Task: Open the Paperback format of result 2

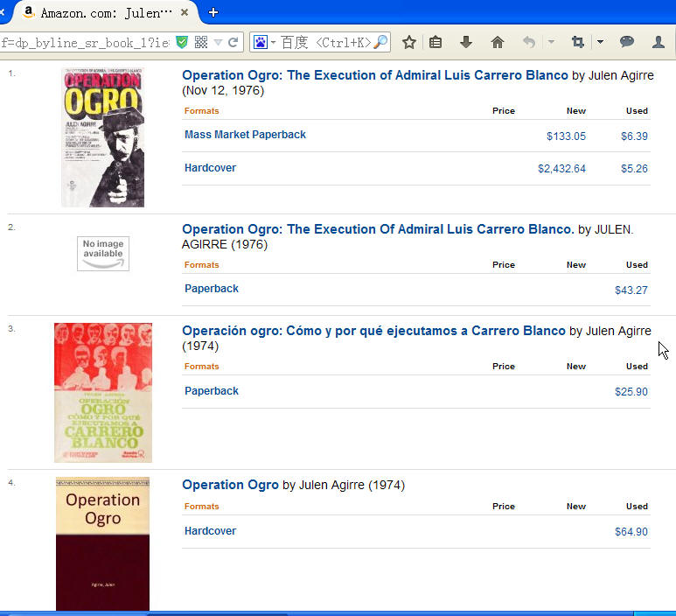Action: pyautogui.click(x=212, y=289)
